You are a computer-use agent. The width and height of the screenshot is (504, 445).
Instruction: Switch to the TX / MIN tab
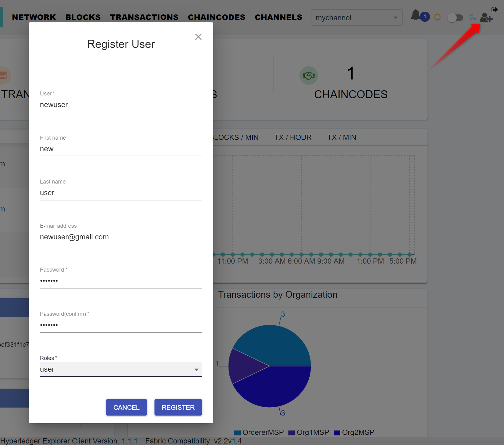[342, 137]
